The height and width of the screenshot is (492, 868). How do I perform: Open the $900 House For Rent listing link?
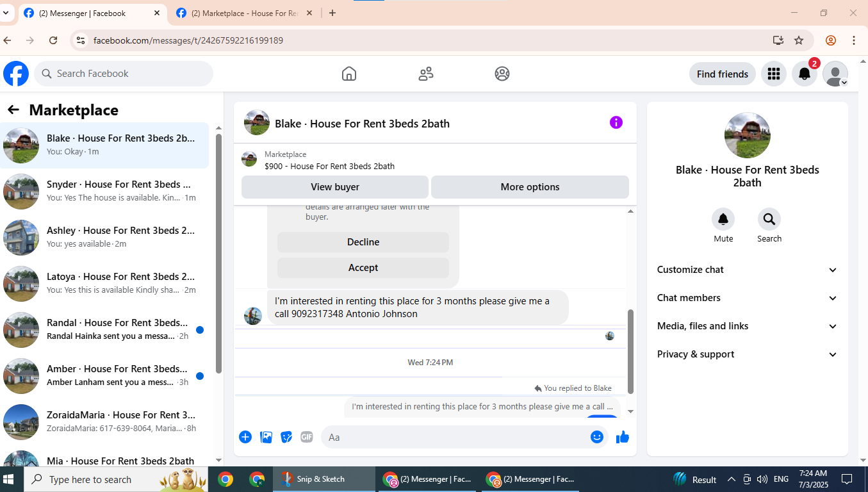pyautogui.click(x=329, y=166)
